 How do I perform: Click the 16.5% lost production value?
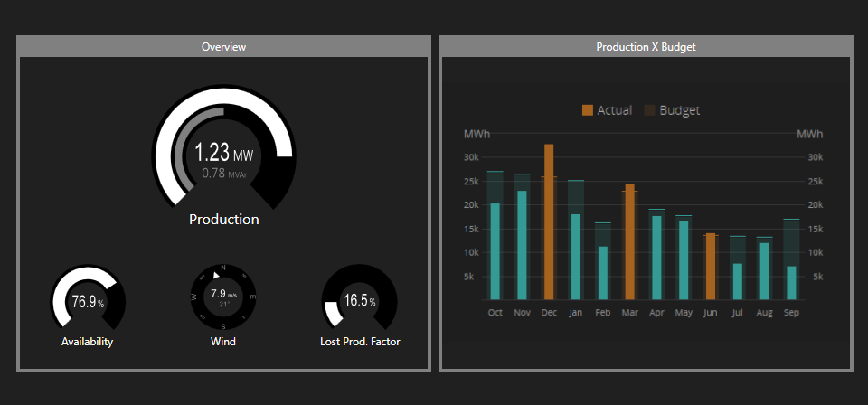360,301
